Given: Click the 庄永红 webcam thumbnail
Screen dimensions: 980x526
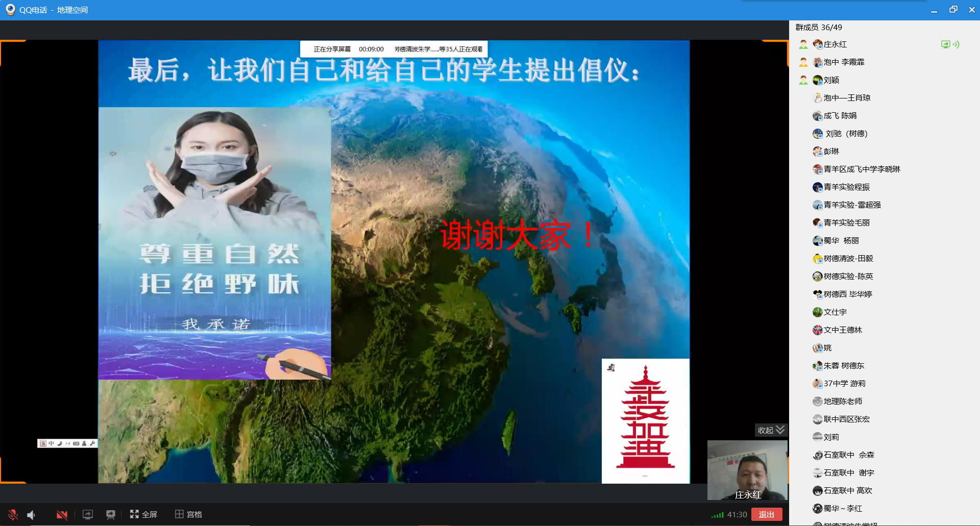Looking at the screenshot, I should pyautogui.click(x=747, y=469).
